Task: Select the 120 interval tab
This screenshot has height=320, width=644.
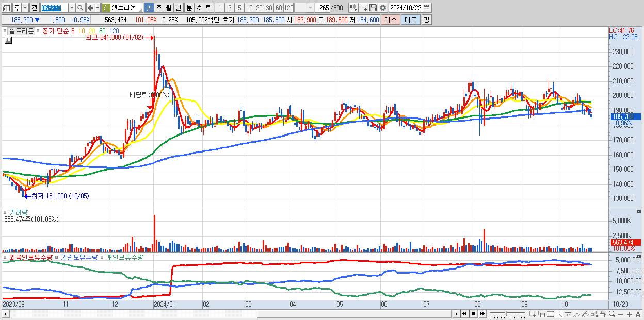Action: click(288, 8)
